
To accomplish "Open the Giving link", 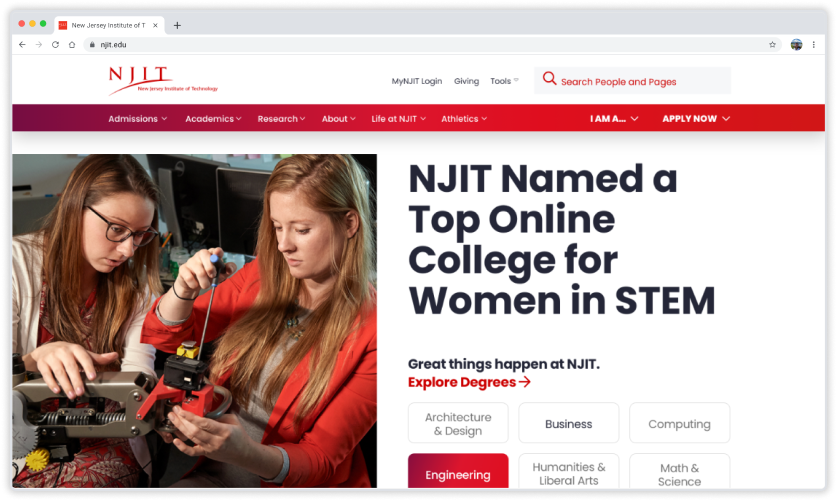I will tap(467, 81).
